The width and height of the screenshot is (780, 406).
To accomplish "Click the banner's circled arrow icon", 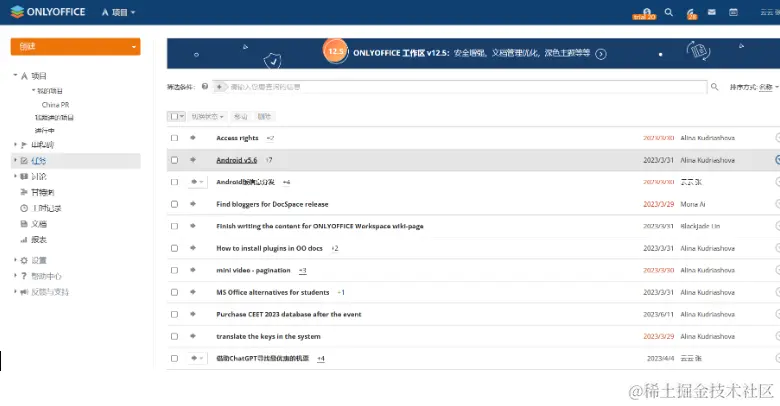I will point(601,54).
